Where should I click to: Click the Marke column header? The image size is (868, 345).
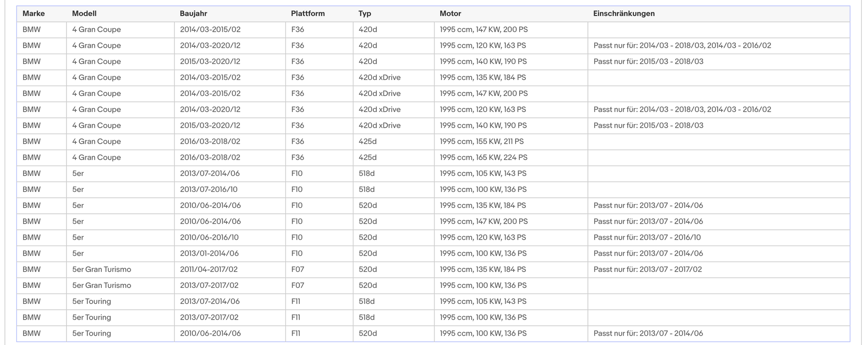[33, 13]
